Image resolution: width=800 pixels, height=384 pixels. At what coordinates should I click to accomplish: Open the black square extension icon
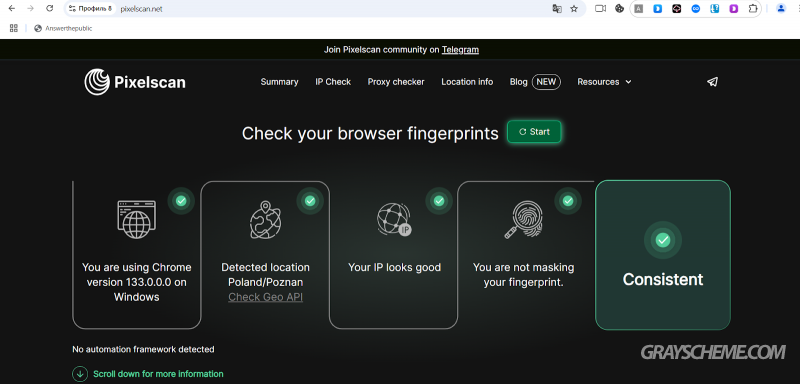point(677,9)
